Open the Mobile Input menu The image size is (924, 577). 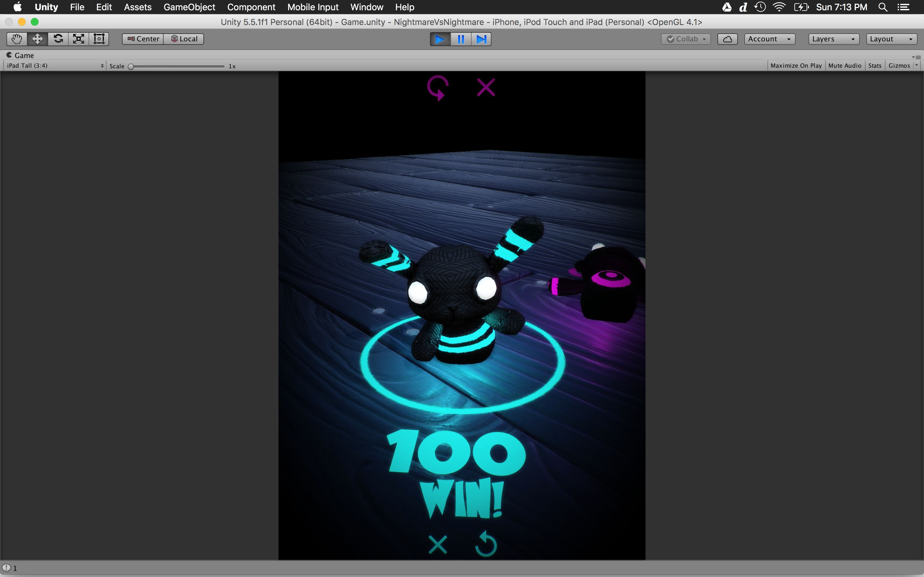[x=313, y=7]
